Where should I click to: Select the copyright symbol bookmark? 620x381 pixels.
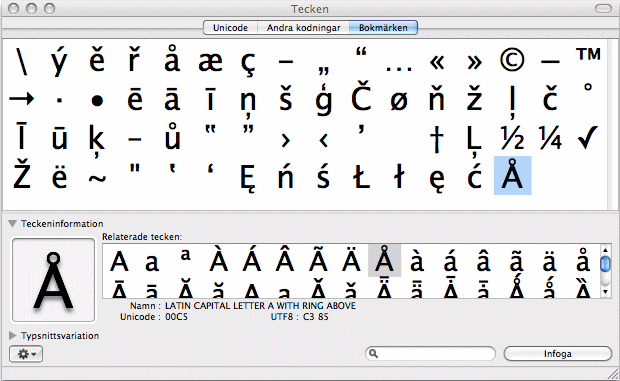coord(512,60)
